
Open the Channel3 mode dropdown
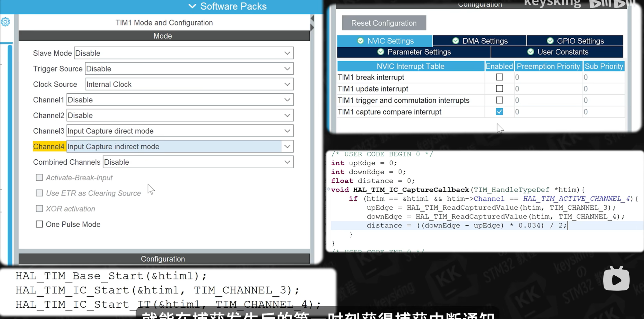(180, 131)
